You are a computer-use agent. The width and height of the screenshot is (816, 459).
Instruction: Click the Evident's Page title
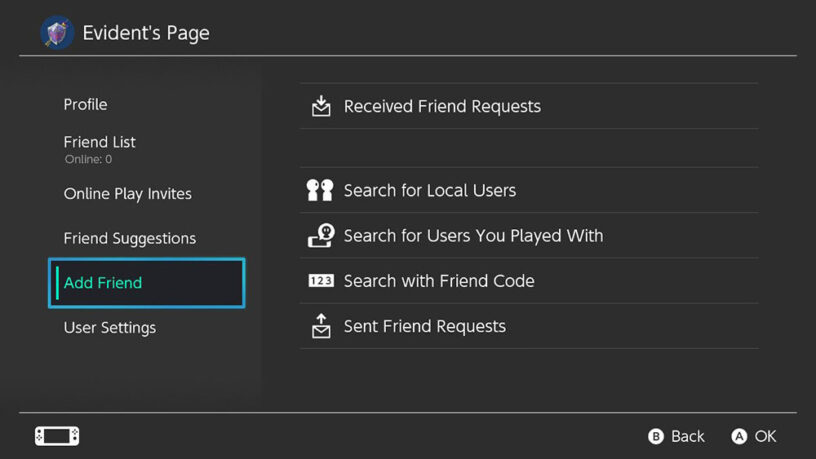pyautogui.click(x=146, y=33)
